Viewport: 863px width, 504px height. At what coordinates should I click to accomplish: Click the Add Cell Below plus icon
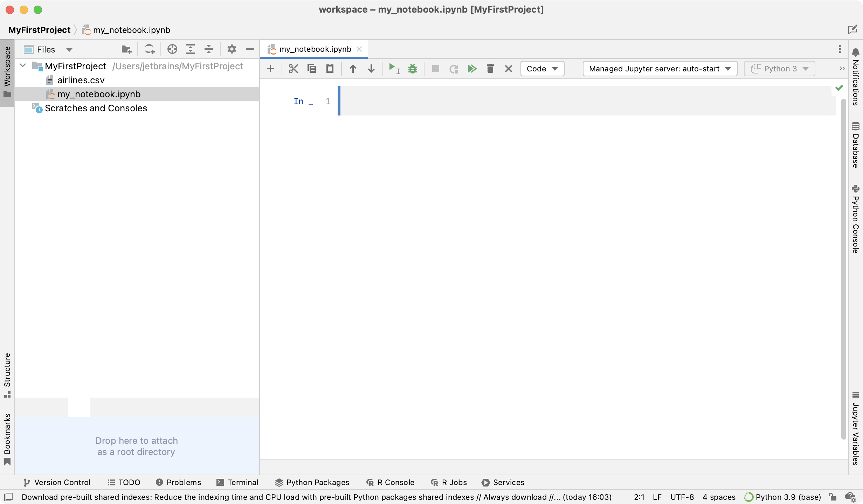[270, 69]
